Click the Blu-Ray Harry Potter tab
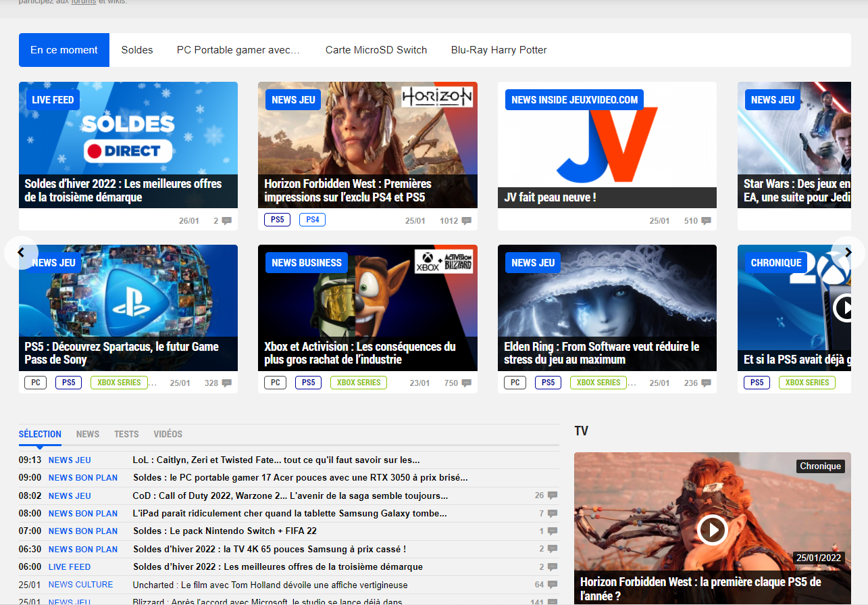This screenshot has height=605, width=868. point(499,50)
